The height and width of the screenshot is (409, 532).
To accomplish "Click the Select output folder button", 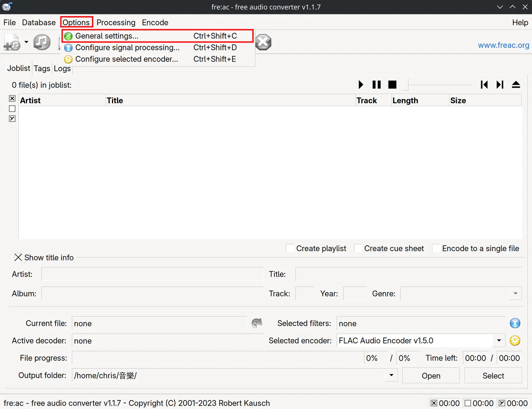I will coord(493,375).
